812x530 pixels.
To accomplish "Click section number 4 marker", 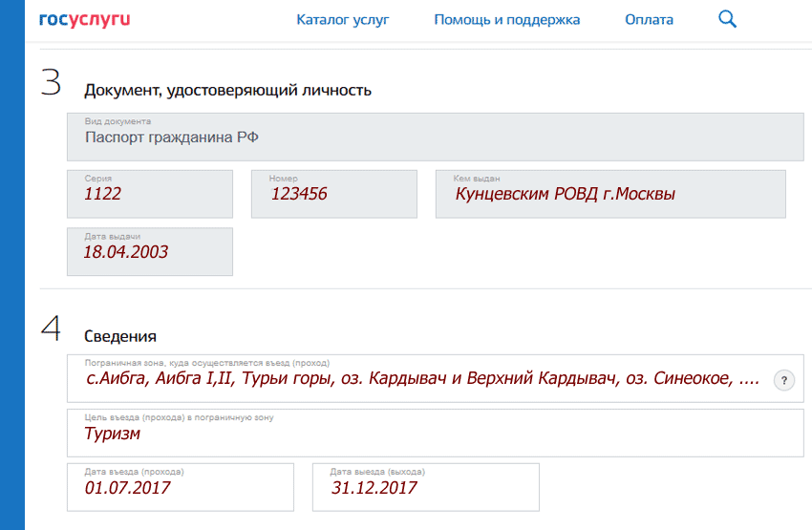I will pyautogui.click(x=51, y=329).
